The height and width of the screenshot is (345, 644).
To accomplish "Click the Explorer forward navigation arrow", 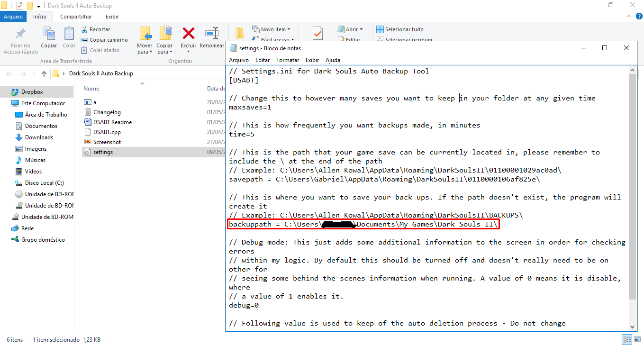I will (x=23, y=73).
